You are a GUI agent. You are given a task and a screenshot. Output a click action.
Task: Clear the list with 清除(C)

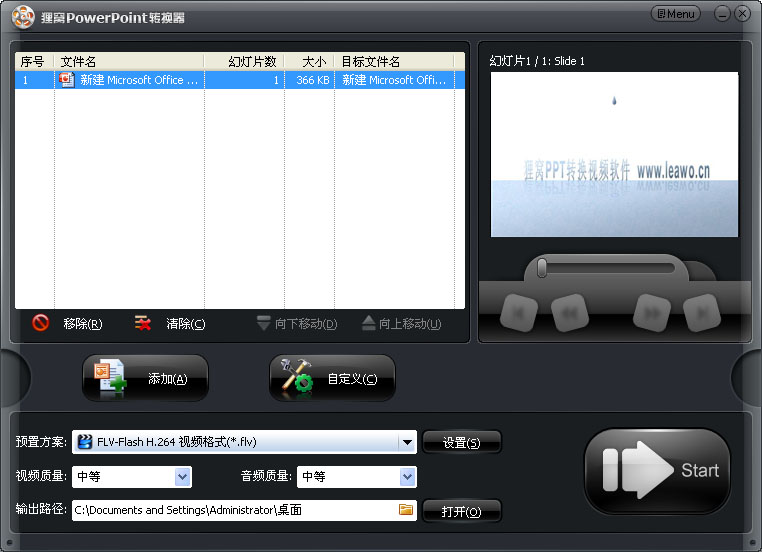[x=186, y=324]
